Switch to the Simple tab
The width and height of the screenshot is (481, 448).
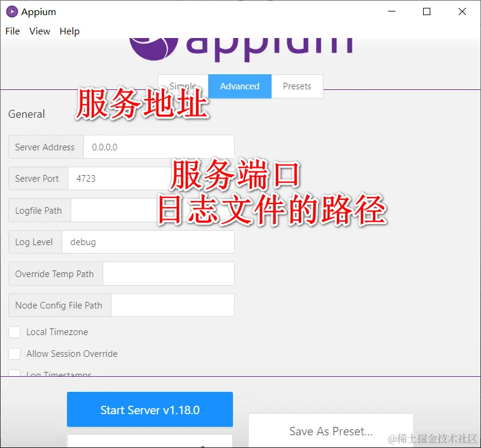(x=183, y=86)
